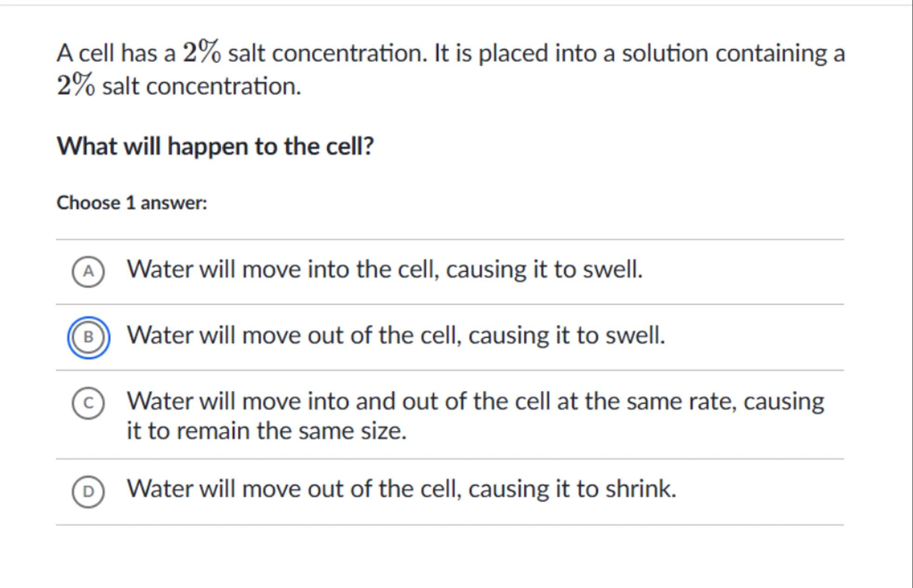Click the word "swell" in option A

(x=612, y=269)
